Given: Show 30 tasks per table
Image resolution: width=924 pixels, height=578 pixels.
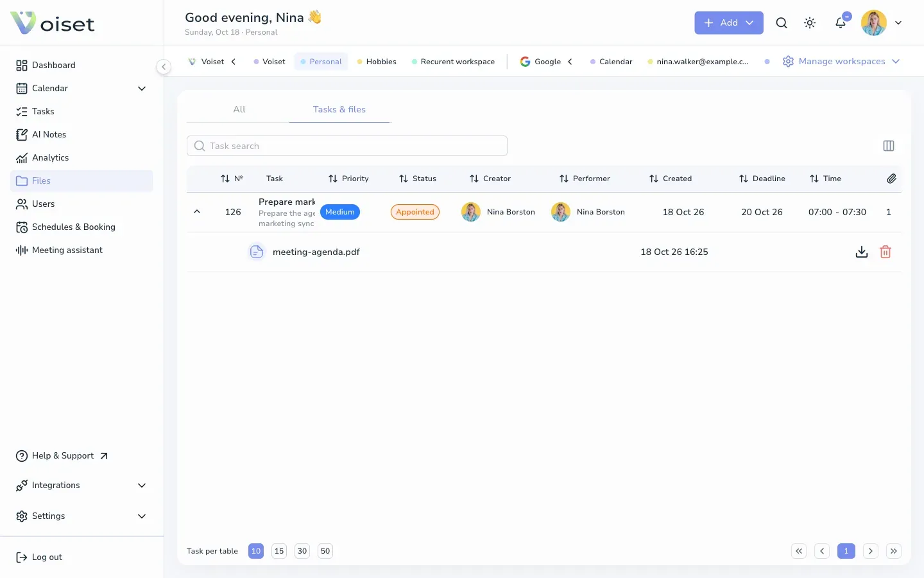Looking at the screenshot, I should [302, 551].
